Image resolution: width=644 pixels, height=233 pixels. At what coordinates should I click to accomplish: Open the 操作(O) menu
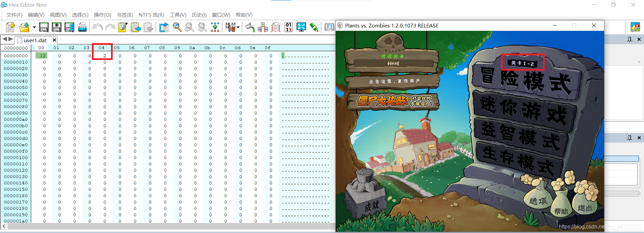(102, 15)
